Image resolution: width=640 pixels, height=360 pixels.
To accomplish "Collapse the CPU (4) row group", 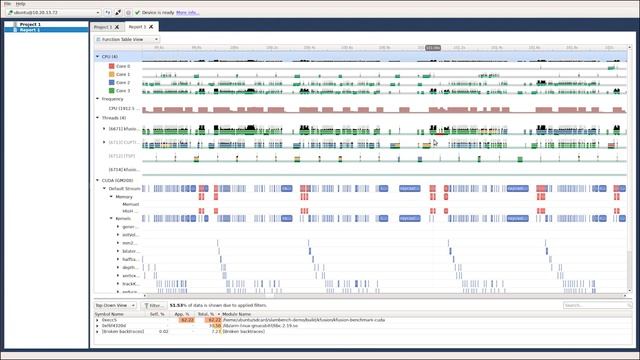I will 98,57.
